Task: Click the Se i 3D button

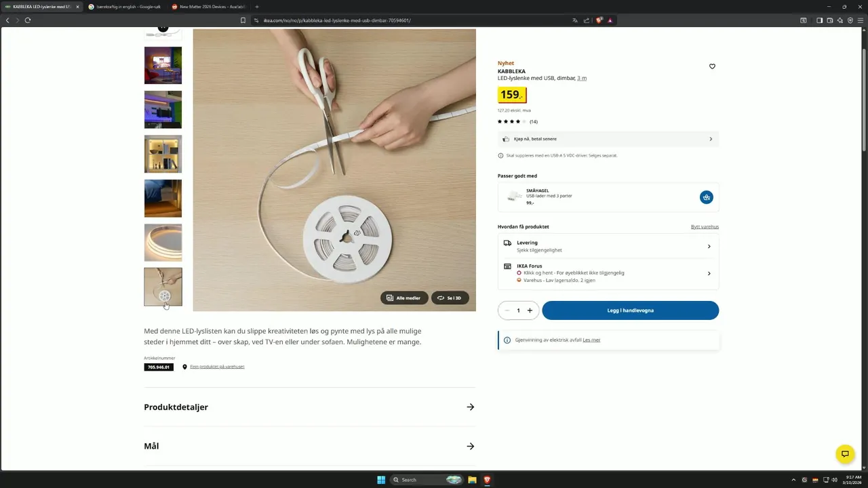Action: click(x=450, y=298)
